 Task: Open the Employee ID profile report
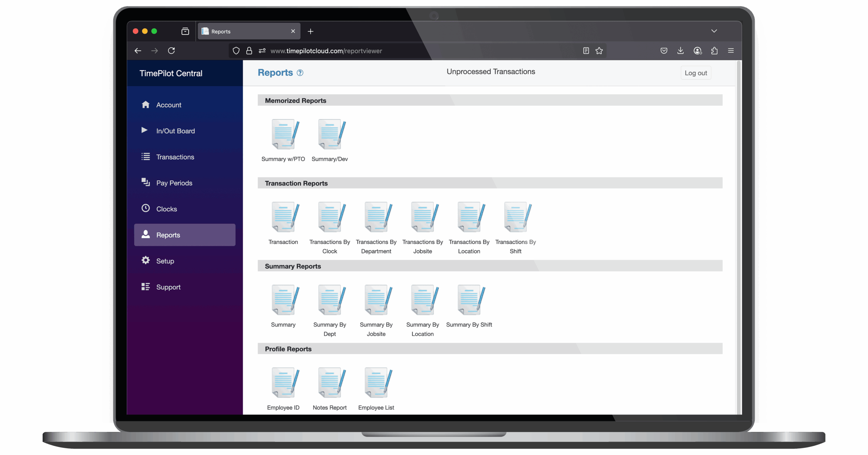pos(285,383)
